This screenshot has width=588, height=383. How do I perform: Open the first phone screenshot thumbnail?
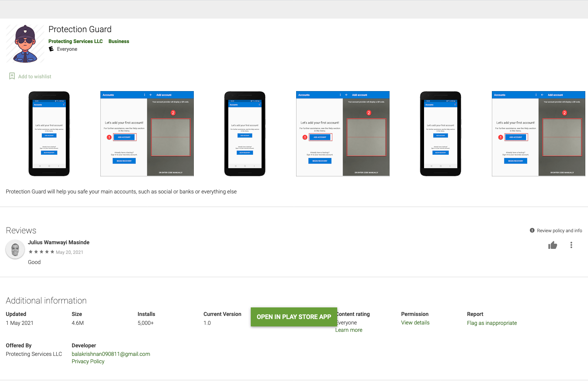coord(49,134)
